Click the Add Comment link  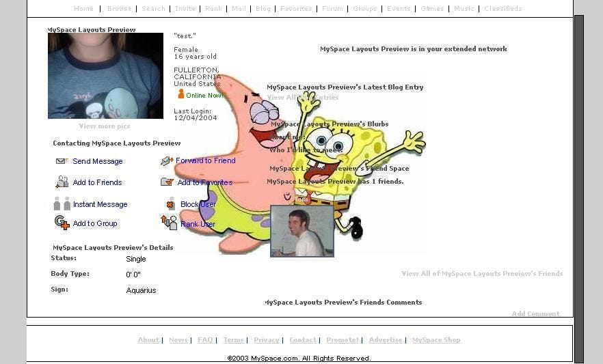click(535, 313)
